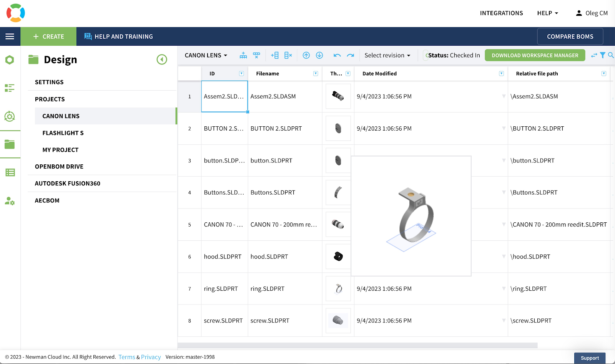This screenshot has height=364, width=615.
Task: Click the move up arrow icon
Action: [x=306, y=55]
